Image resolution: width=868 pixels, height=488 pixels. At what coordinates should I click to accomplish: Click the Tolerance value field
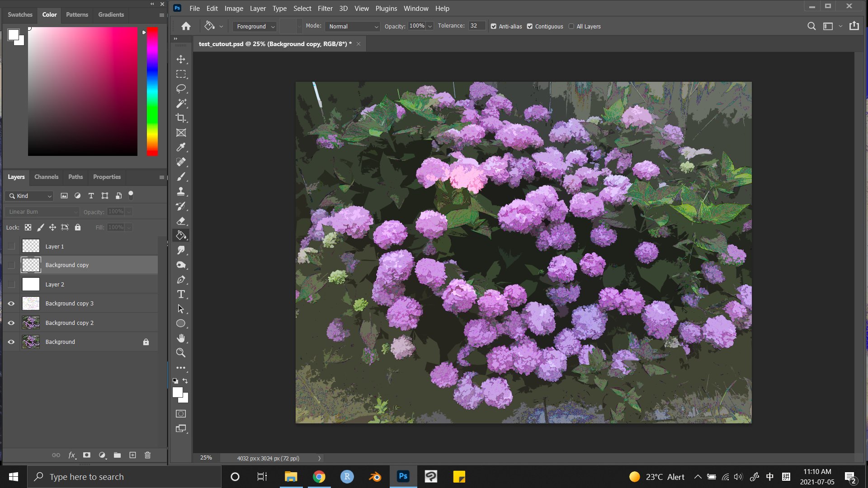click(476, 26)
